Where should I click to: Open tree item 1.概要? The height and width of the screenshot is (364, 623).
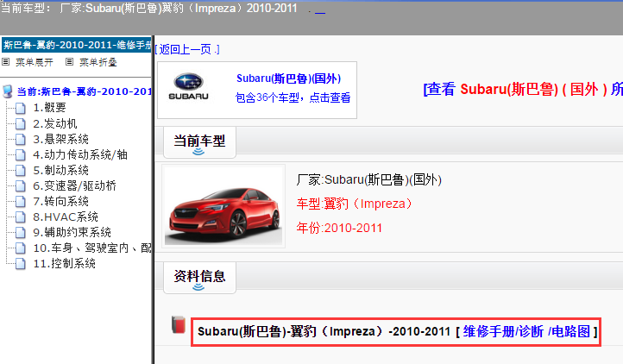coord(50,108)
